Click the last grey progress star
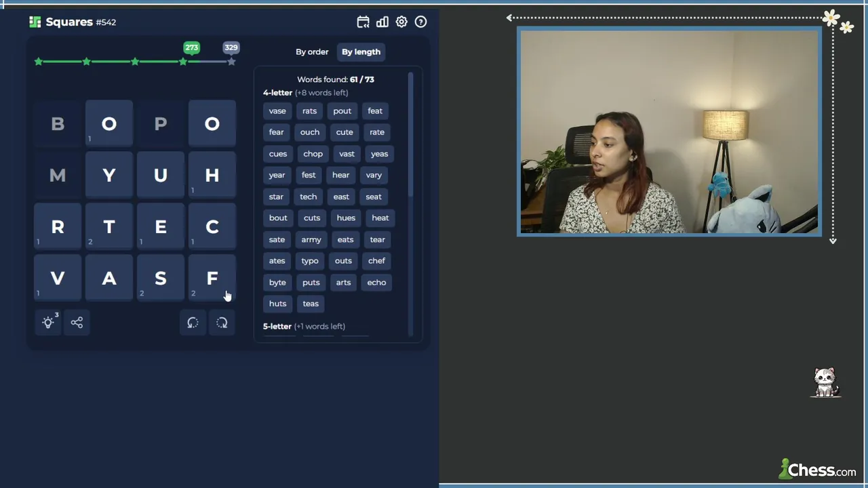This screenshot has height=488, width=868. (231, 62)
